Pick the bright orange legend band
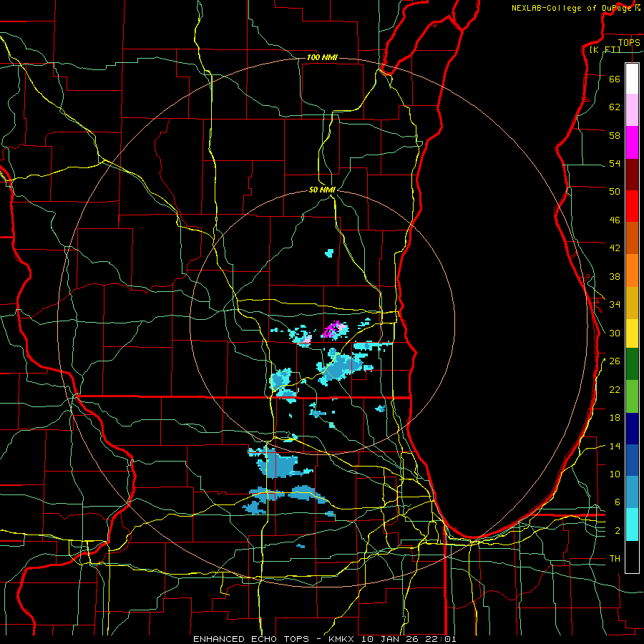Viewport: 644px width, 644px height. [x=632, y=270]
